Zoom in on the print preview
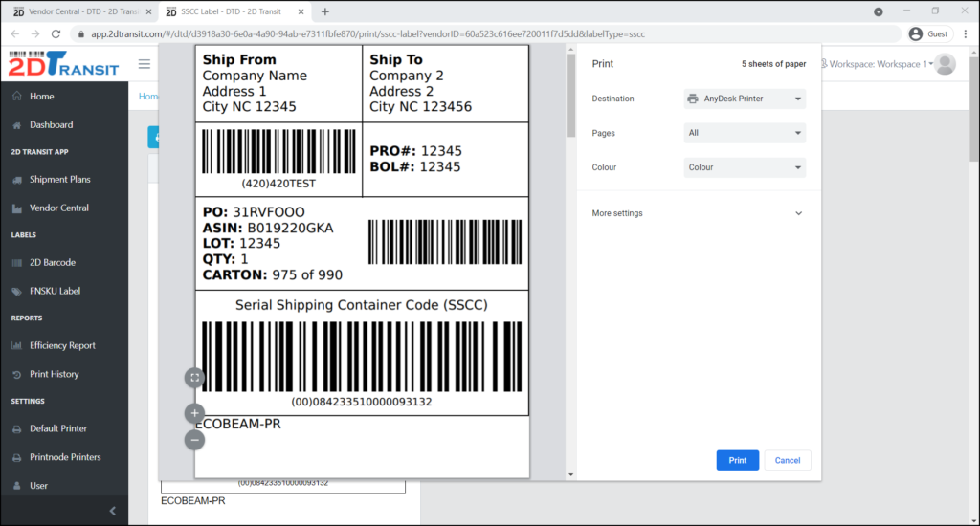 click(195, 413)
